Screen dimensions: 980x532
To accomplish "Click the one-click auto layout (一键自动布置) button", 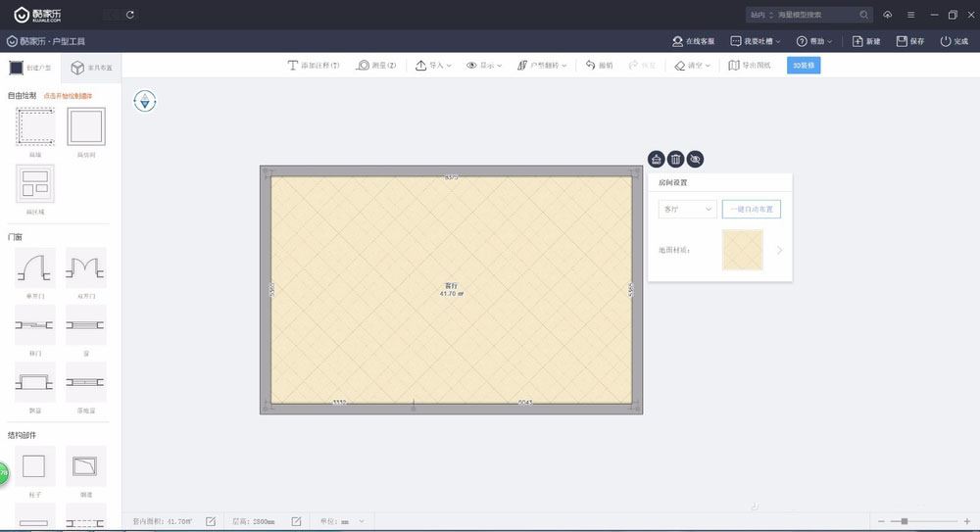I will [751, 210].
